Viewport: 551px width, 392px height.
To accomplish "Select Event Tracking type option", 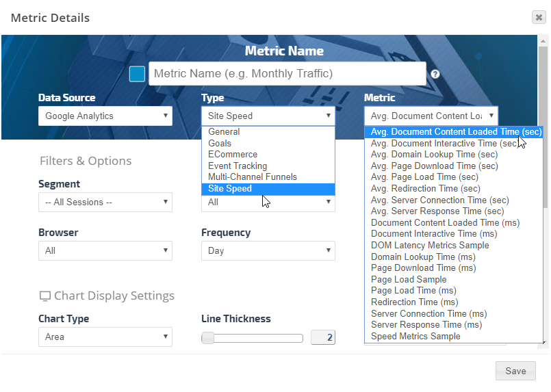I will pyautogui.click(x=238, y=166).
